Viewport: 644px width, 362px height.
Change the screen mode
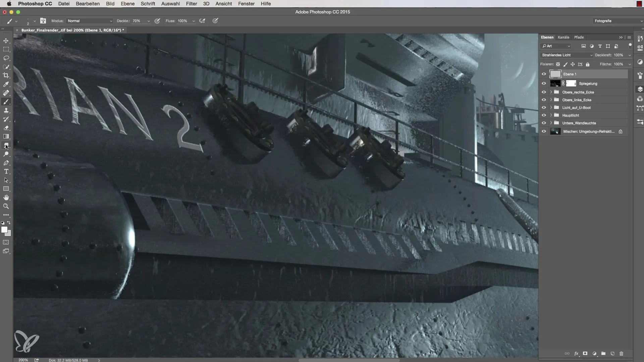[x=6, y=251]
